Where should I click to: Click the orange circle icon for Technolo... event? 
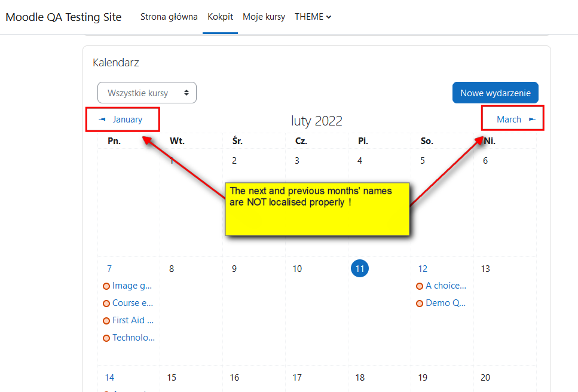[106, 338]
